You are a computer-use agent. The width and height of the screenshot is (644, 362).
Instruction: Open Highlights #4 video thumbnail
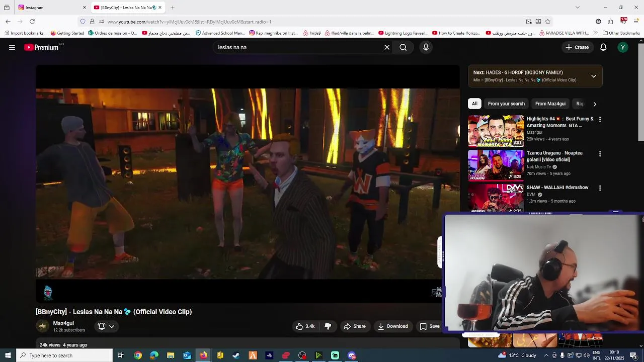pyautogui.click(x=496, y=131)
